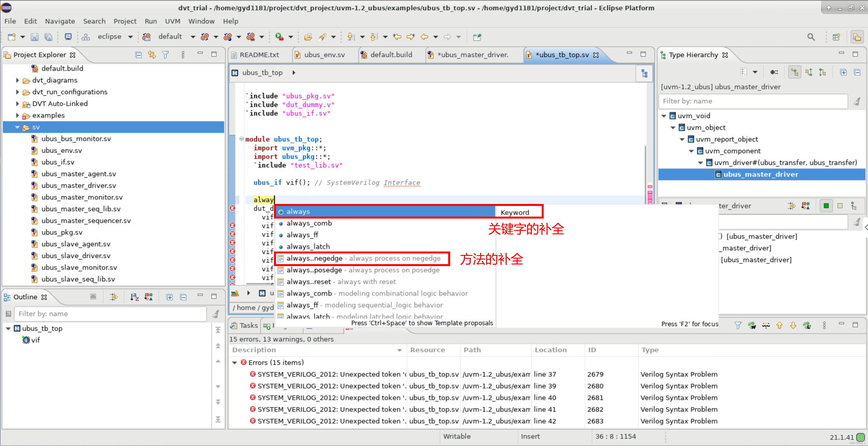The width and height of the screenshot is (868, 446).
Task: Click the Save icon in main toolbar
Action: pyautogui.click(x=34, y=37)
